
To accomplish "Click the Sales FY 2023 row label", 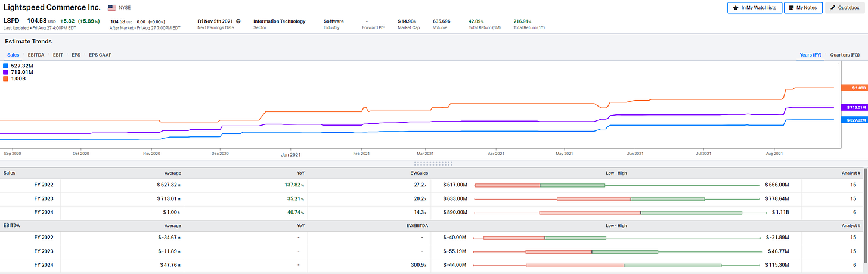I will click(44, 198).
